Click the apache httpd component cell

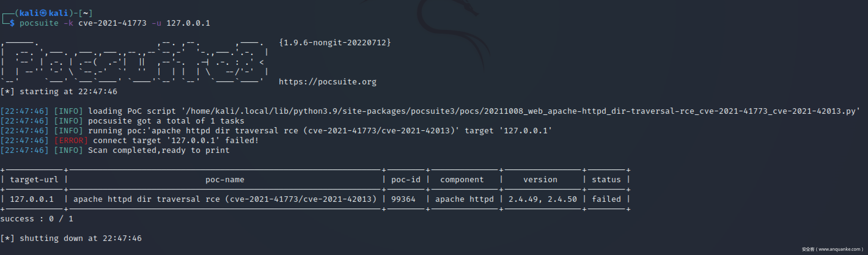(464, 199)
